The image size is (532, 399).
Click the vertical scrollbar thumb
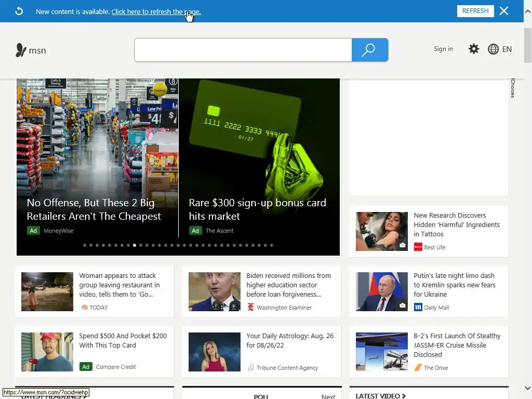click(x=528, y=46)
